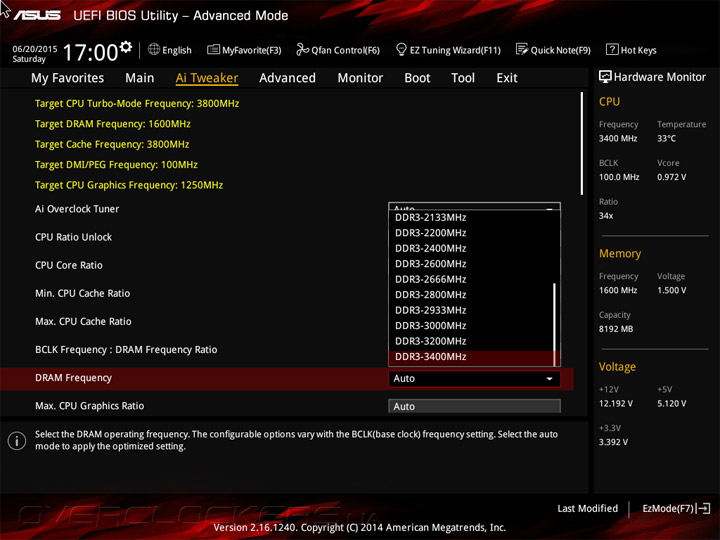Click the 17:00 clock display
The height and width of the screenshot is (540, 720).
90,52
